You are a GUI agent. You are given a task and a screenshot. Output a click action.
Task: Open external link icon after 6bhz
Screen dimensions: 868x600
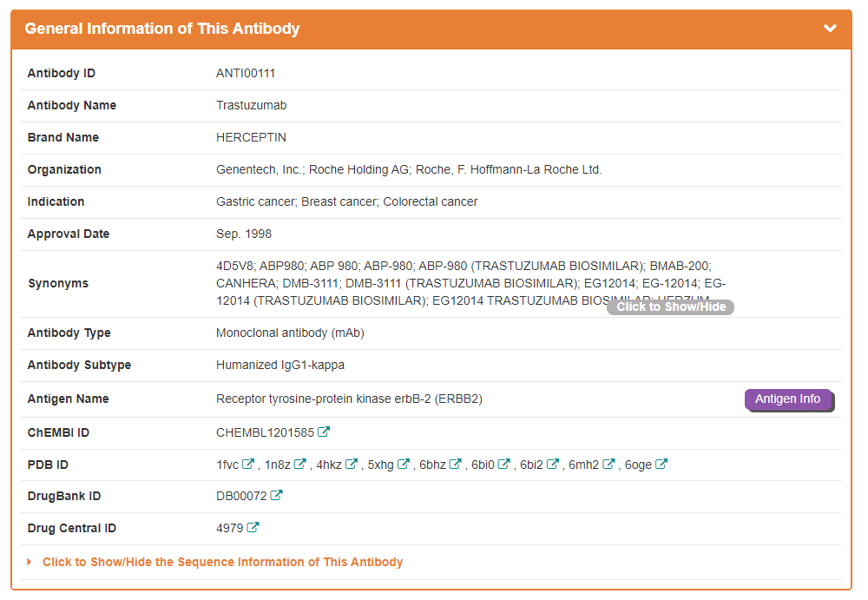pos(456,464)
